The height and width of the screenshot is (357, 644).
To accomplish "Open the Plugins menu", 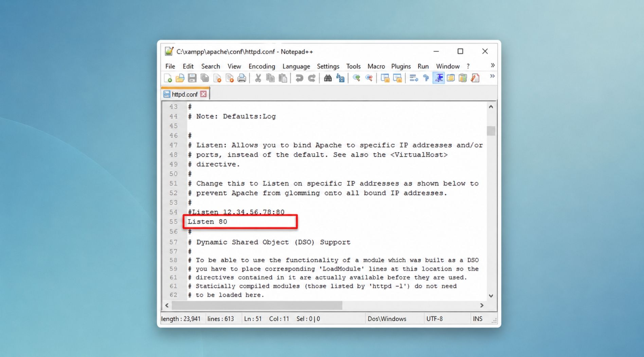I will [401, 66].
